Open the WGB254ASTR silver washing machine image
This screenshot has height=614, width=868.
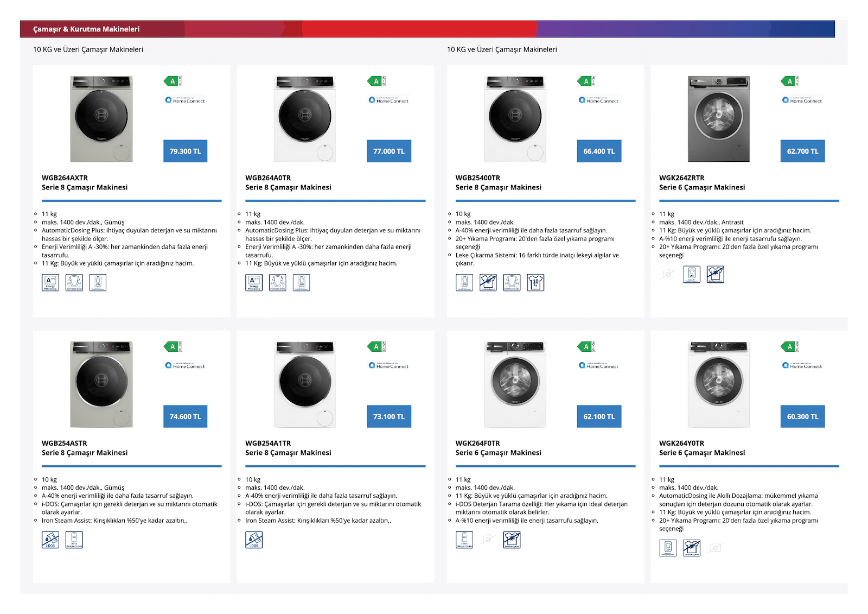tap(101, 384)
